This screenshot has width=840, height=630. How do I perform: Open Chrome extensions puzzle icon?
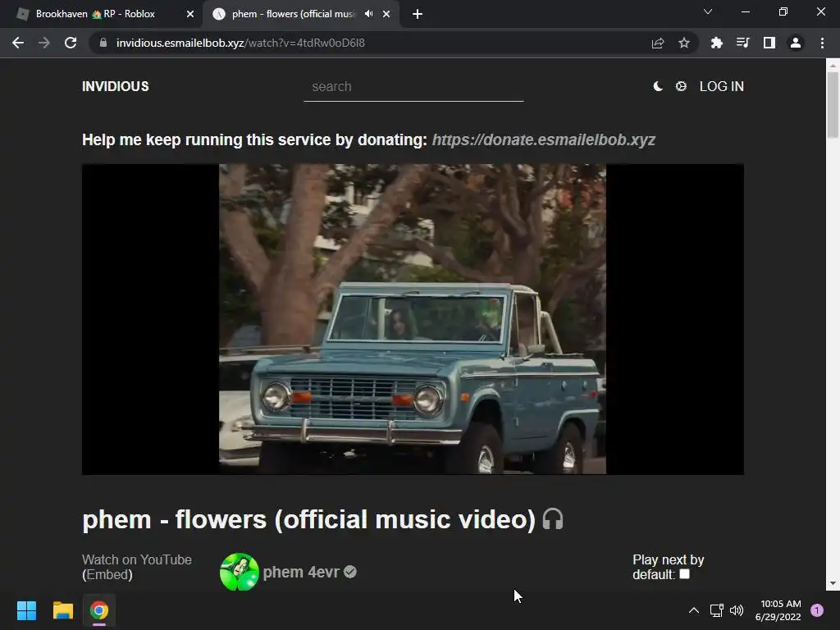click(716, 43)
